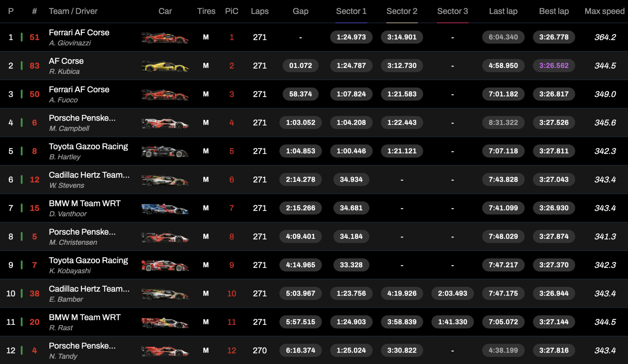628x364 pixels.
Task: Sort by the Sector 1 column header
Action: [351, 11]
